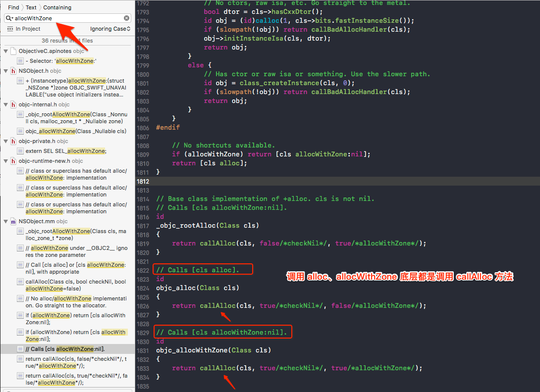Click the icon beside objc_allocWithZone(Class _Nullable cls)
Image resolution: width=540 pixels, height=392 pixels.
point(20,131)
